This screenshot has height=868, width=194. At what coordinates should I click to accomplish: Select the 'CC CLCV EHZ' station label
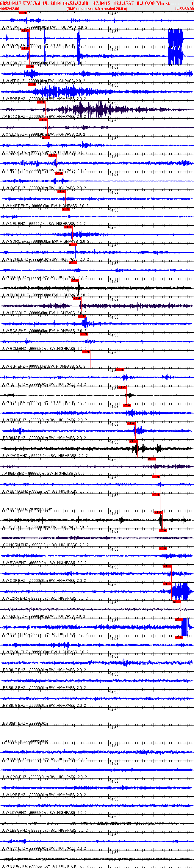pyautogui.click(x=15, y=152)
